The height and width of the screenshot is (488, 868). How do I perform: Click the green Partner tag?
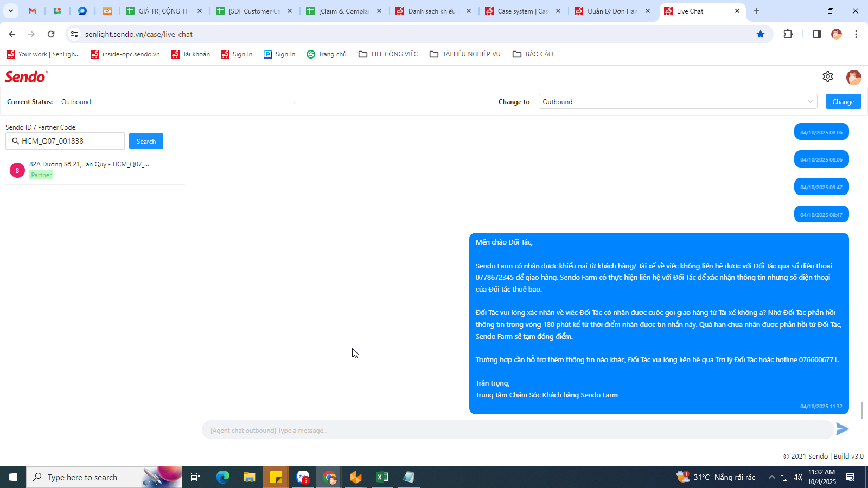pyautogui.click(x=41, y=175)
